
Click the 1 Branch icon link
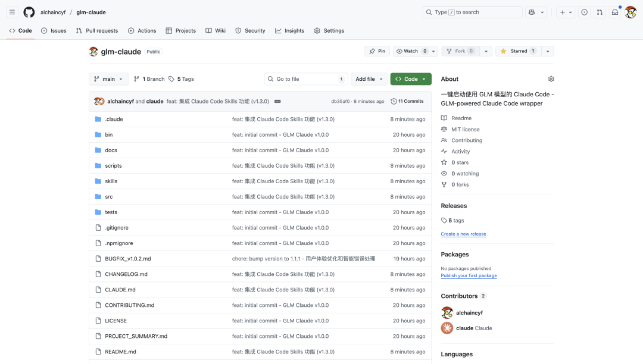click(136, 79)
